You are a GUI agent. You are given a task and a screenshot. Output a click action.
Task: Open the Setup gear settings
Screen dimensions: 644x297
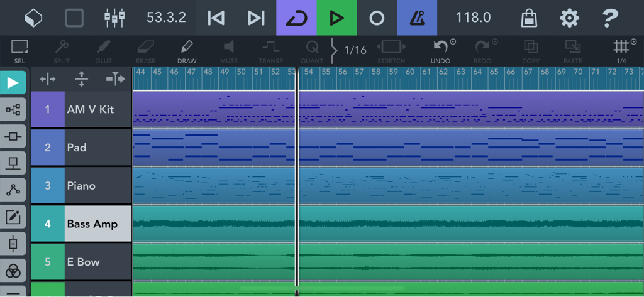[569, 18]
